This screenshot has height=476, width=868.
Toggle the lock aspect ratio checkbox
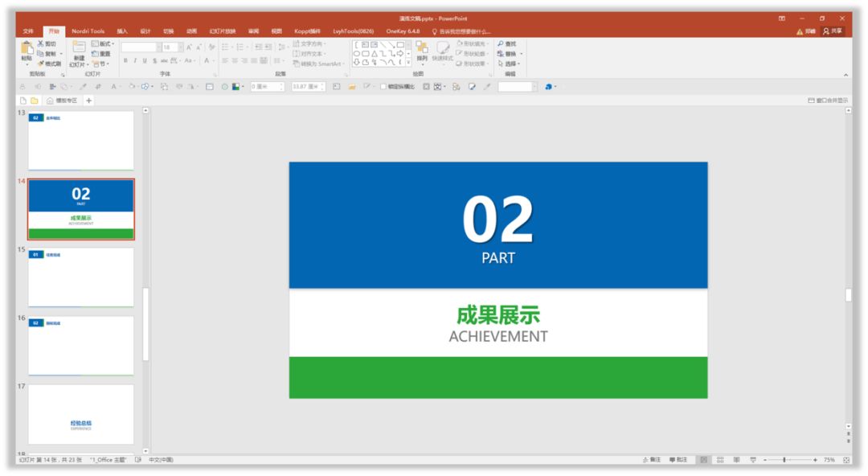pyautogui.click(x=383, y=87)
